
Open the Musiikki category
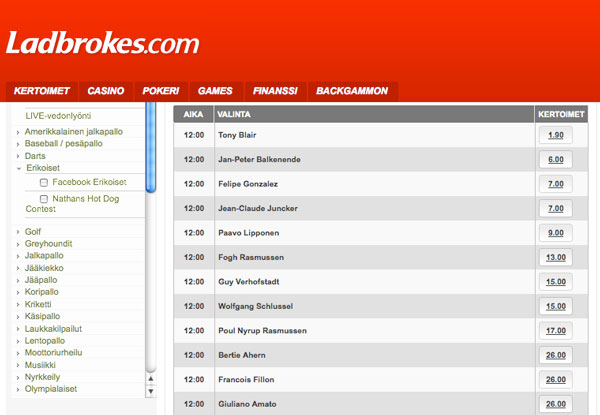pos(40,365)
